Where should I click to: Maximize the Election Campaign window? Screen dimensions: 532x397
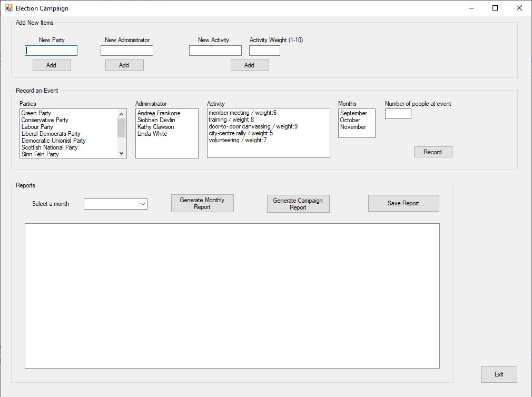click(495, 8)
